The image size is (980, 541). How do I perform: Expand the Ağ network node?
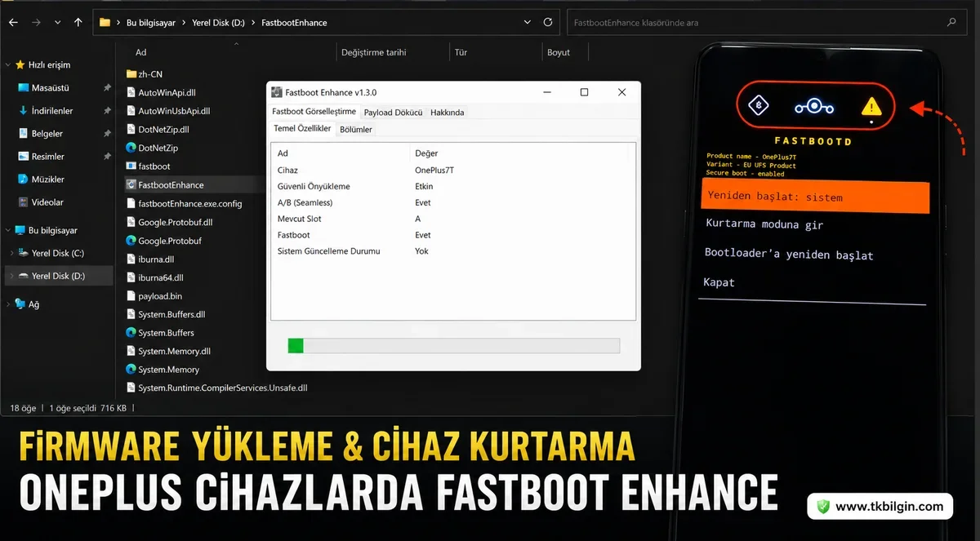8,304
